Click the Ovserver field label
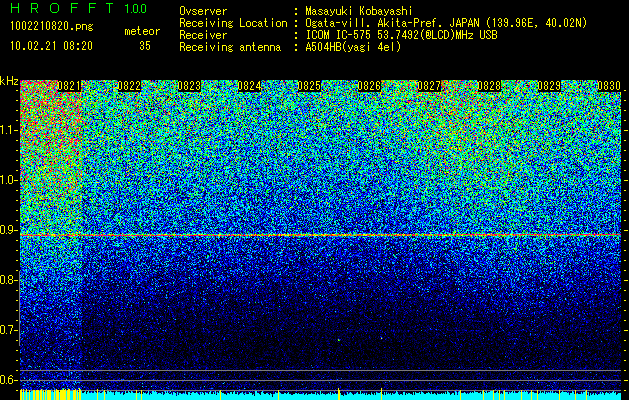 click(203, 11)
